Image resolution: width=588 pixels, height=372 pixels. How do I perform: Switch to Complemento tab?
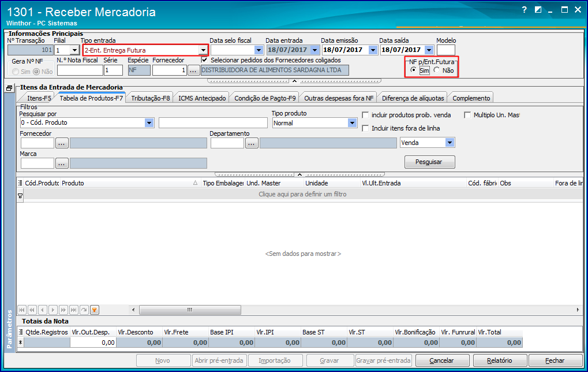tap(471, 98)
